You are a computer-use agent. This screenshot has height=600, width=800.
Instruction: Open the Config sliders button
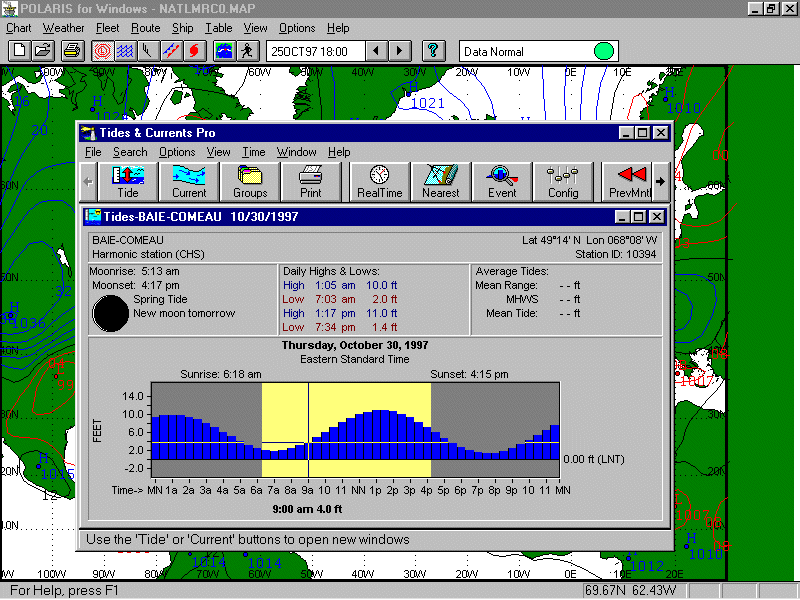[563, 182]
